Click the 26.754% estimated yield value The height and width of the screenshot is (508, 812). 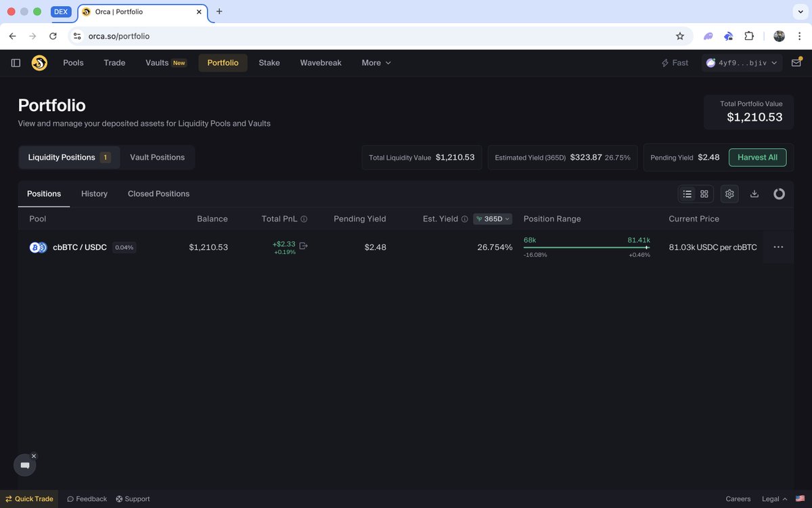(x=495, y=247)
